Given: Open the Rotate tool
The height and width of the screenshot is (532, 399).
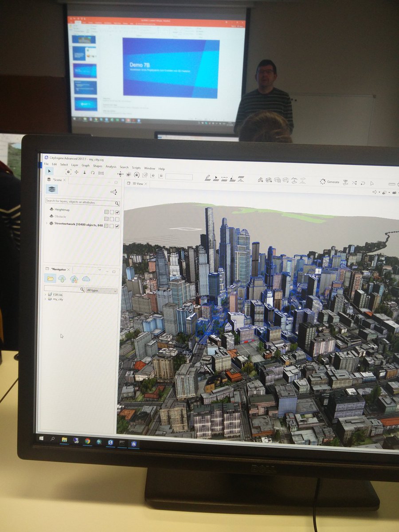Looking at the screenshot, I should click(x=93, y=172).
